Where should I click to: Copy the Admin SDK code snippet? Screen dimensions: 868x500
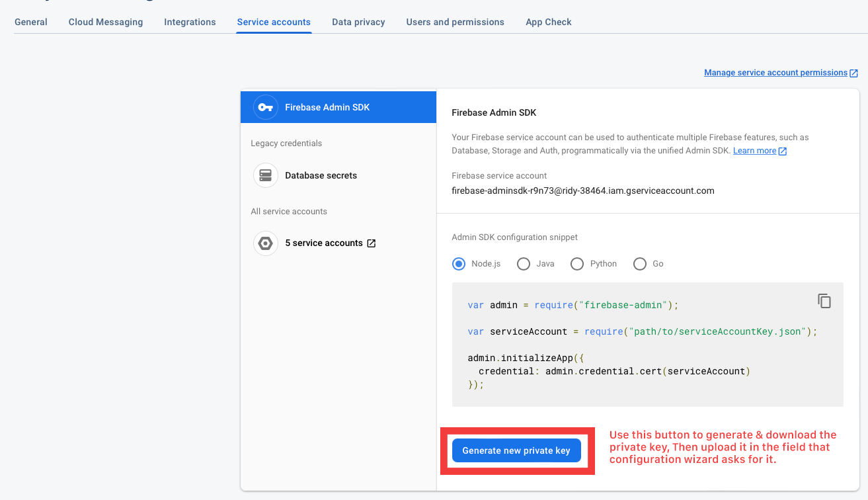[824, 301]
